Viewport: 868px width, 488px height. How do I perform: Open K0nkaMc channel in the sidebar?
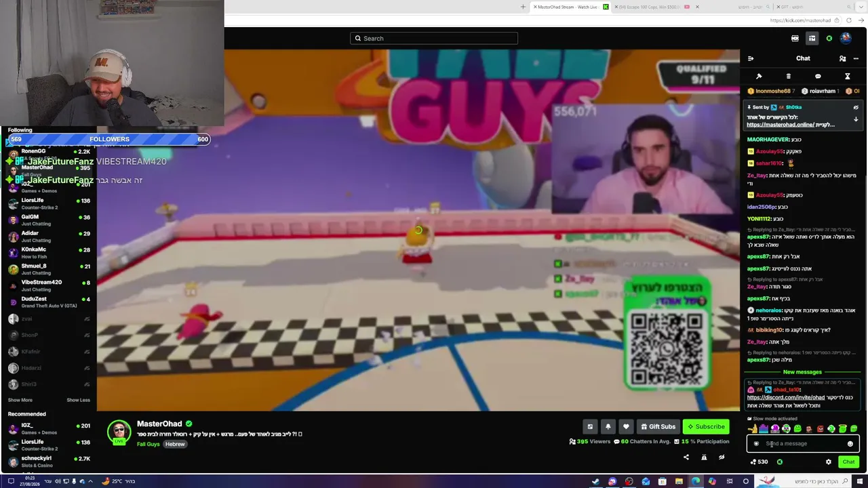click(x=49, y=253)
